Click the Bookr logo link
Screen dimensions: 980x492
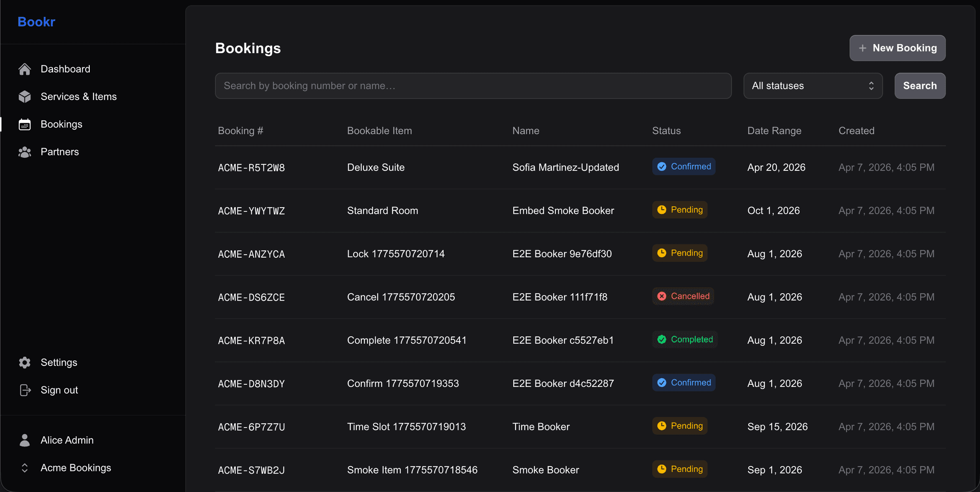coord(36,21)
